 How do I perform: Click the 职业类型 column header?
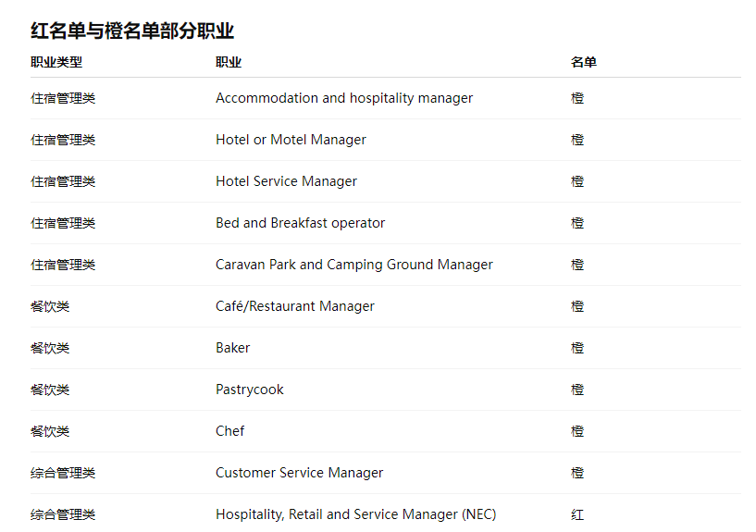coord(56,62)
